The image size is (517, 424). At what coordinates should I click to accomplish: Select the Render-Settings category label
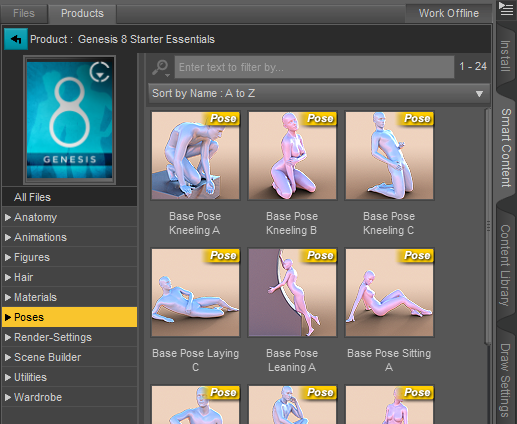click(x=53, y=337)
